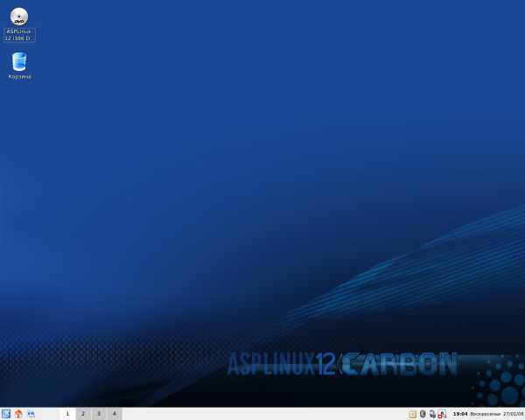Open the home folder launcher
Image resolution: width=525 pixels, height=420 pixels.
click(x=18, y=414)
